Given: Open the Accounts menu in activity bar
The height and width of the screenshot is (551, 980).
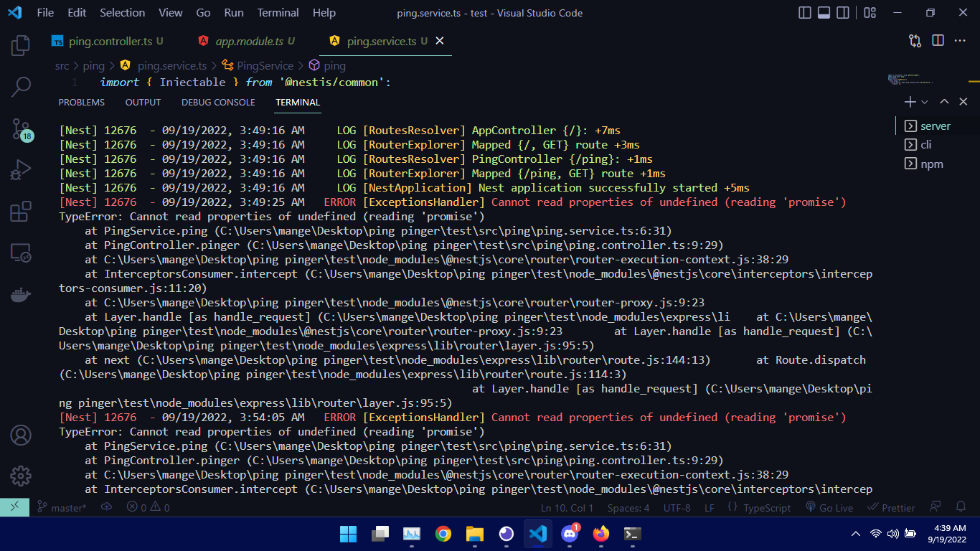Looking at the screenshot, I should (20, 435).
